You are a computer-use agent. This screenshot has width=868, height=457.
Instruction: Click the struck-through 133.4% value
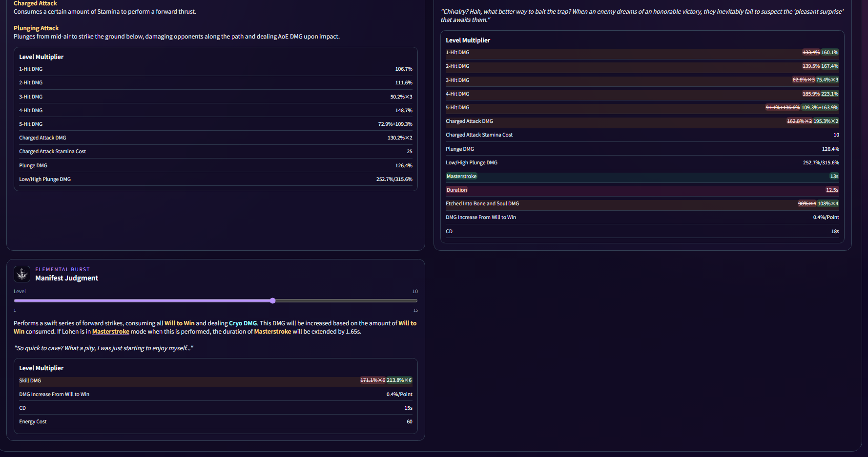pyautogui.click(x=811, y=53)
